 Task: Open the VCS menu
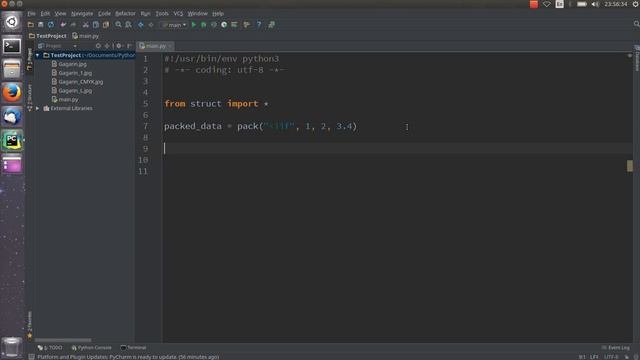click(x=178, y=13)
